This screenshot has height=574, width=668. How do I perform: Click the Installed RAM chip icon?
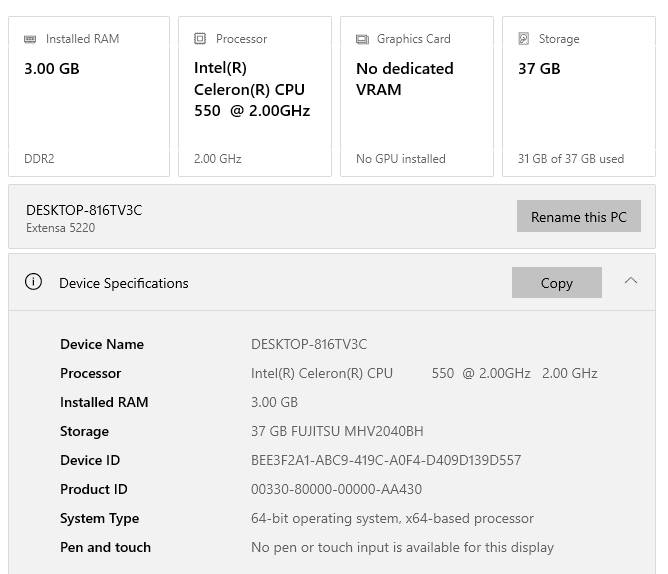[x=32, y=39]
